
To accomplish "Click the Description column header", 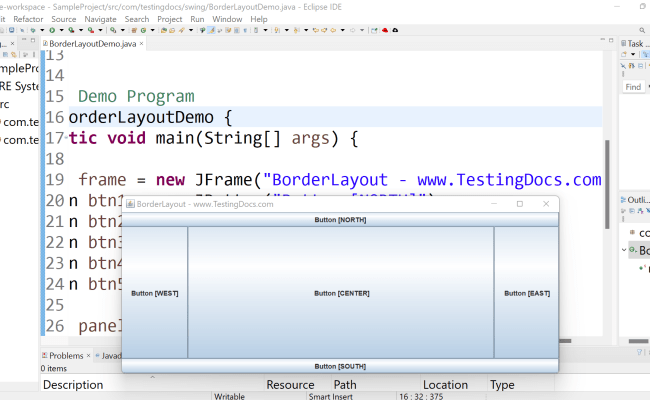I will pyautogui.click(x=153, y=385).
